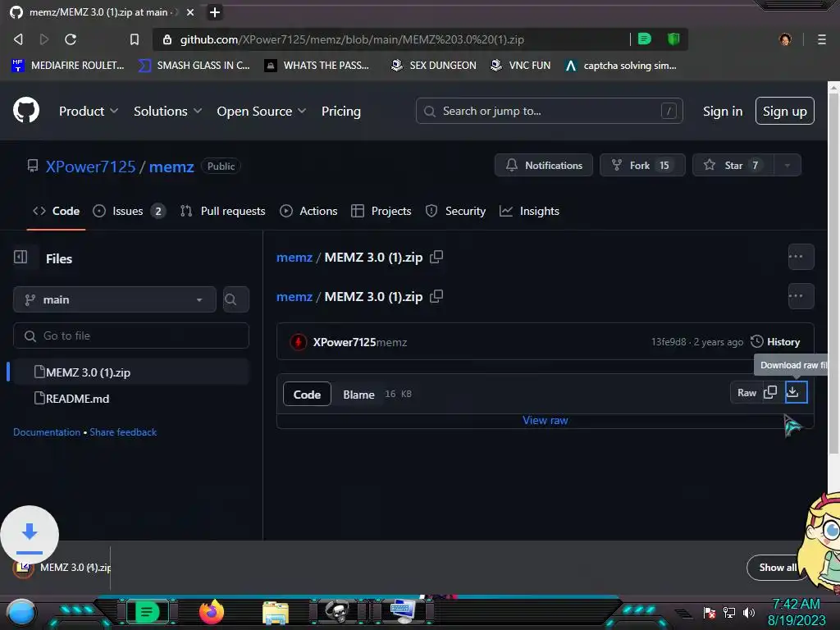Click the green chat extension icon in address bar
840x630 pixels.
pos(645,39)
